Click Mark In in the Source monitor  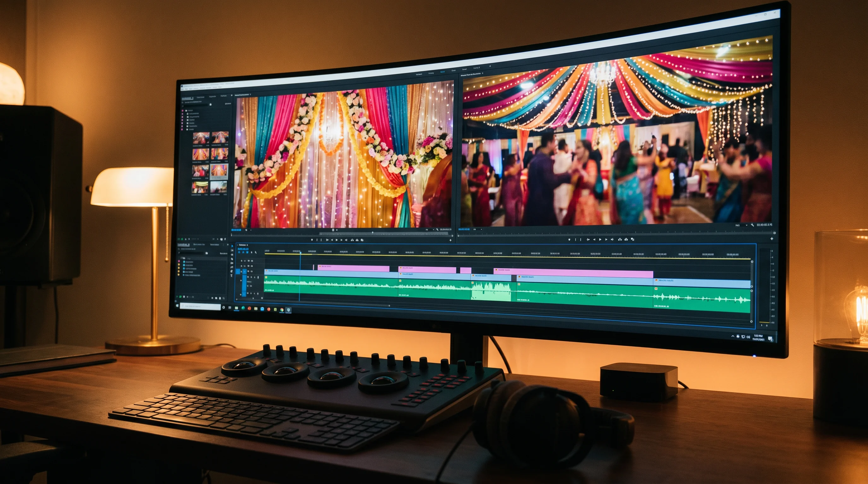click(317, 240)
